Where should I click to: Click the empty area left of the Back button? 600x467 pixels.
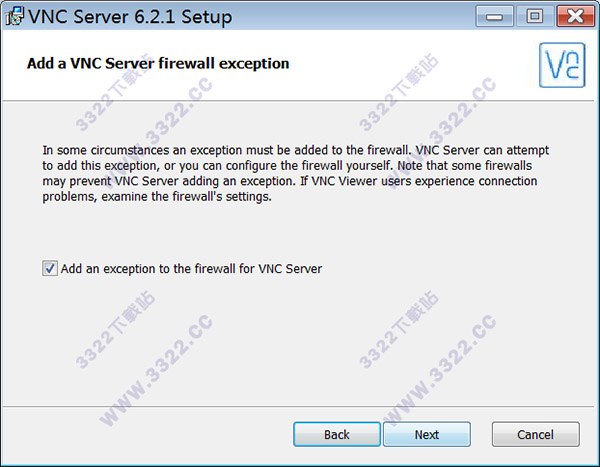150,434
